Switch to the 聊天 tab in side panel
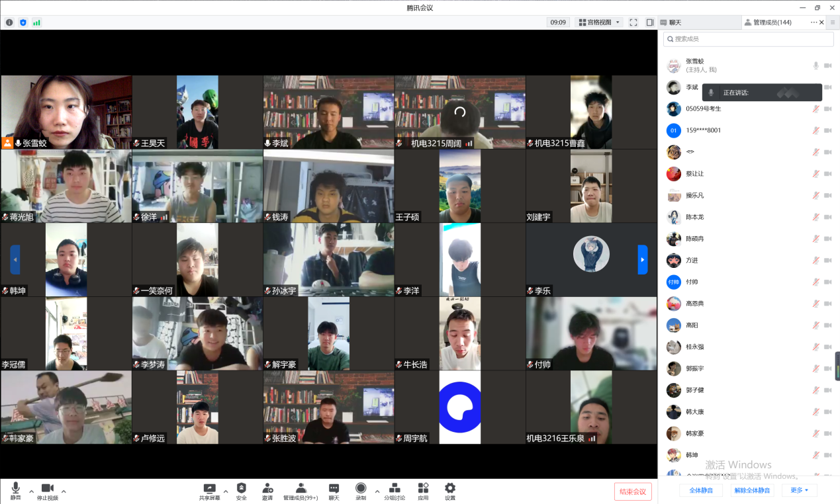The height and width of the screenshot is (504, 840). (x=699, y=22)
